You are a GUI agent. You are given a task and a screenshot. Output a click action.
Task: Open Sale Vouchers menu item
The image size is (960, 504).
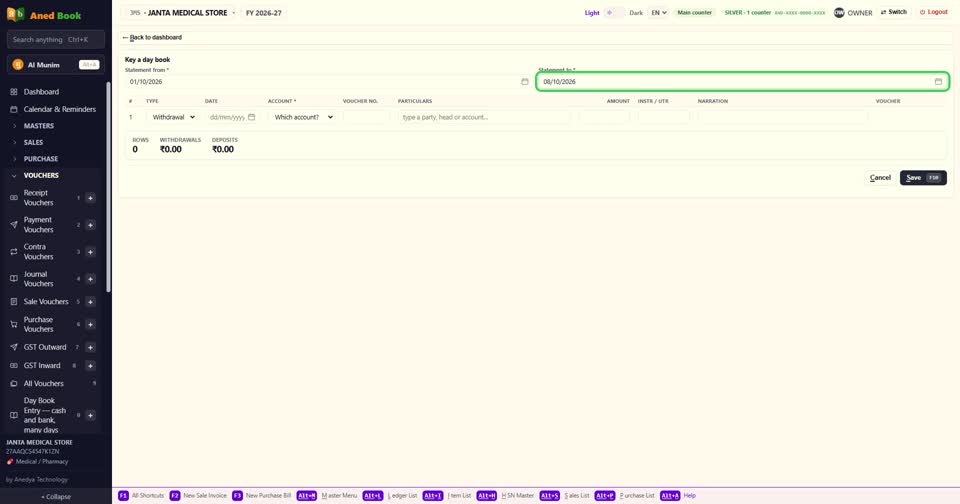(46, 301)
